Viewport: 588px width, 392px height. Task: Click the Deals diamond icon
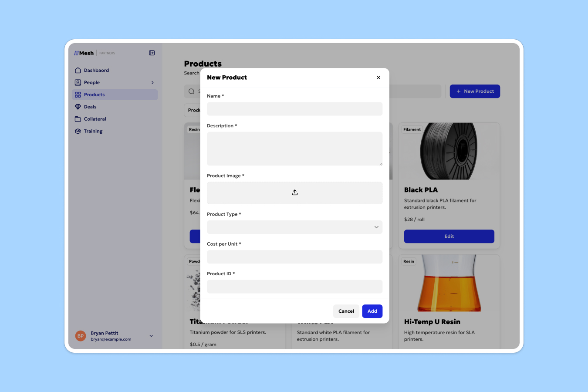78,107
